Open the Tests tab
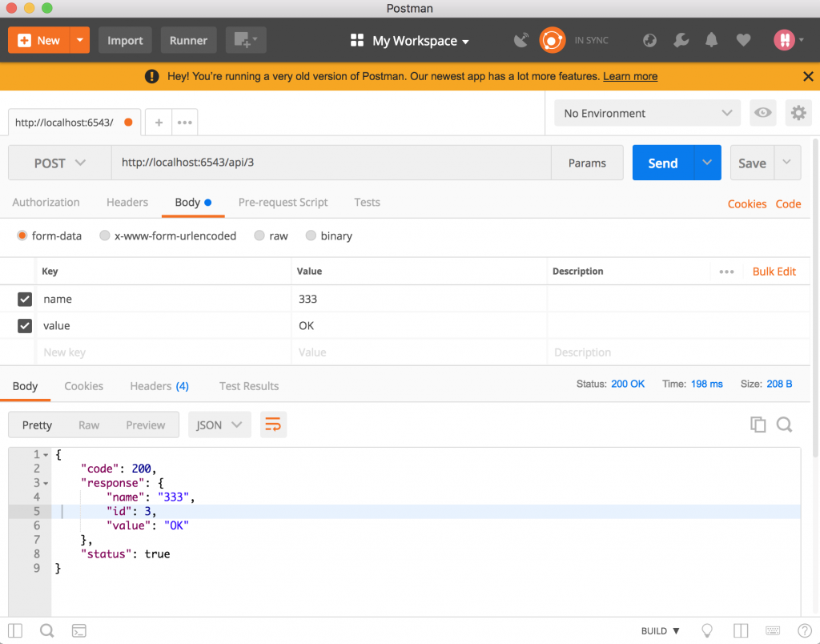This screenshot has height=644, width=820. tap(367, 203)
